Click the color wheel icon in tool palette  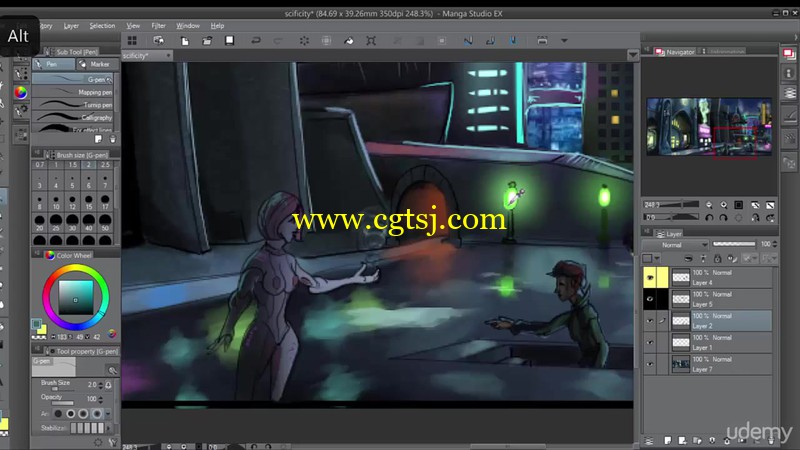tap(20, 92)
